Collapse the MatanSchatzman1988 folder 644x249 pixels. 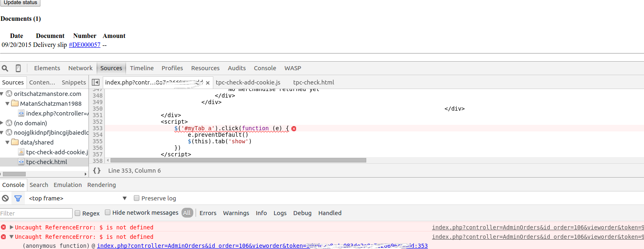click(7, 104)
